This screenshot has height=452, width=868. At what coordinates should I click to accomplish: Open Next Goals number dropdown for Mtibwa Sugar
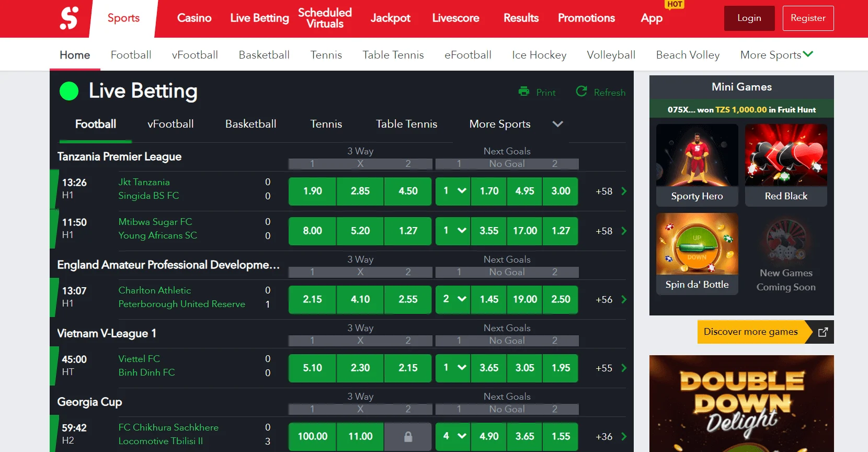453,231
